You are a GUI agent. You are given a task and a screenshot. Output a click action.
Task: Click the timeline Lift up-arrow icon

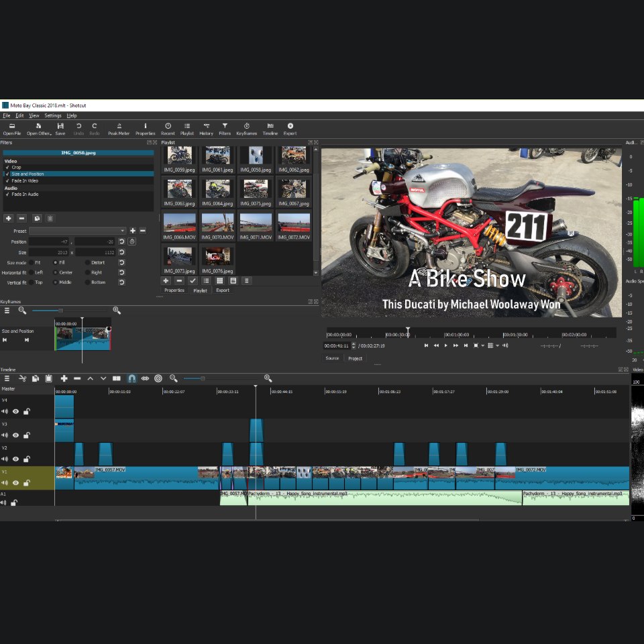click(x=91, y=378)
